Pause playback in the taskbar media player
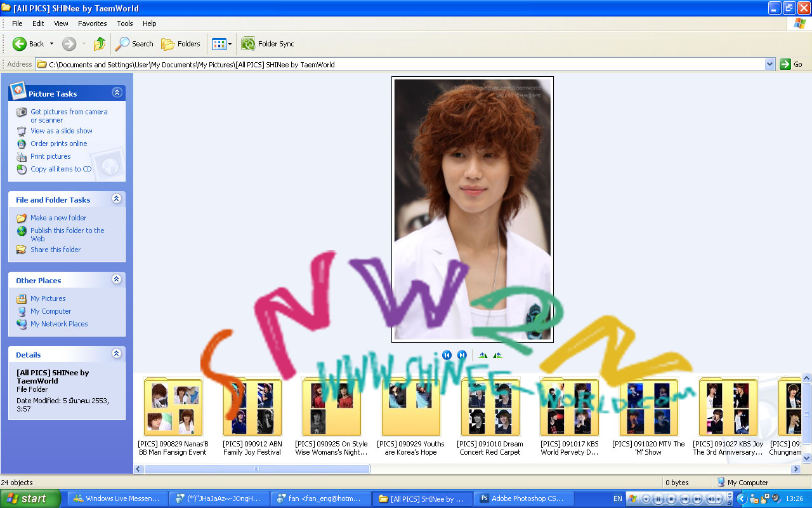Image resolution: width=812 pixels, height=508 pixels. point(658,499)
